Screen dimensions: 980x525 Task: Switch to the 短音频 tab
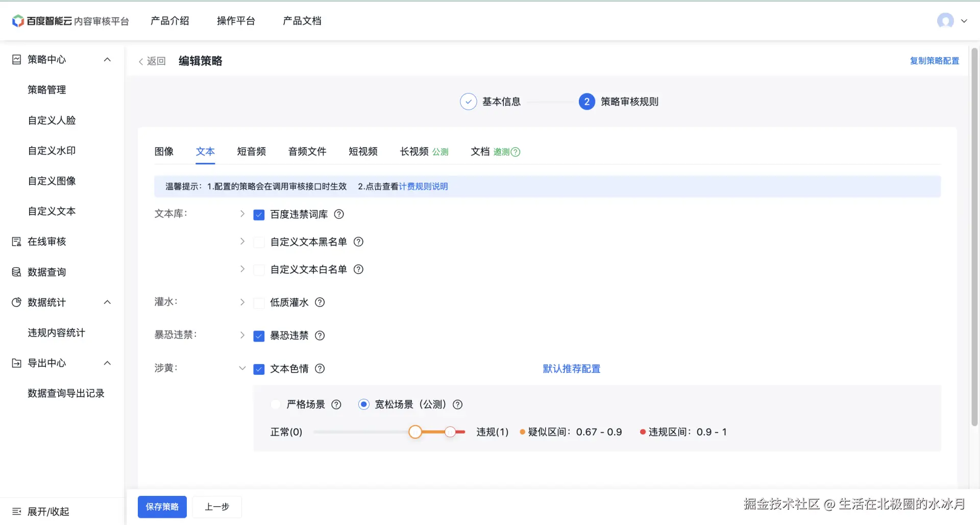252,152
